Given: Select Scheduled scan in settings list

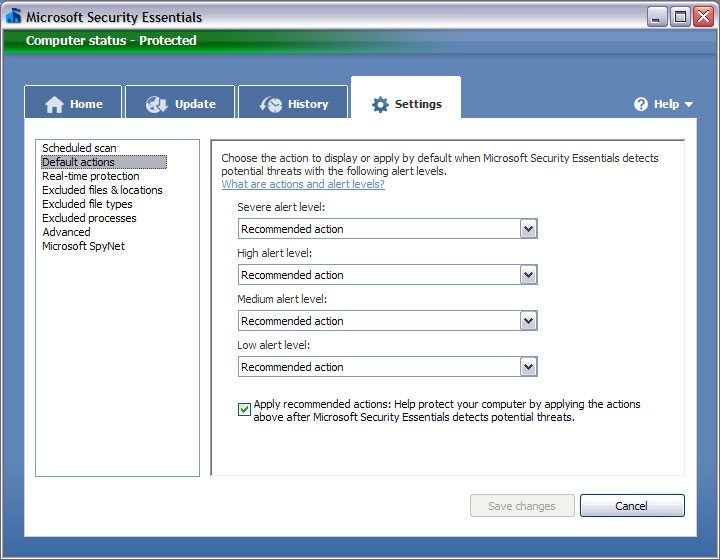Looking at the screenshot, I should click(79, 148).
